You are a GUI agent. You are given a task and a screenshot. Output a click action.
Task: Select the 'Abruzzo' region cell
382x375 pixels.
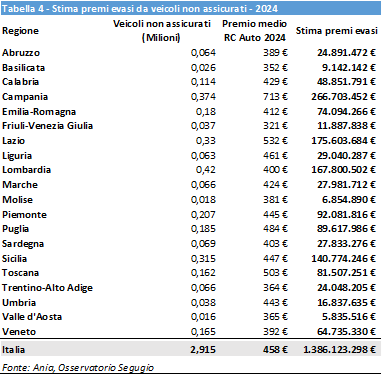click(x=21, y=53)
